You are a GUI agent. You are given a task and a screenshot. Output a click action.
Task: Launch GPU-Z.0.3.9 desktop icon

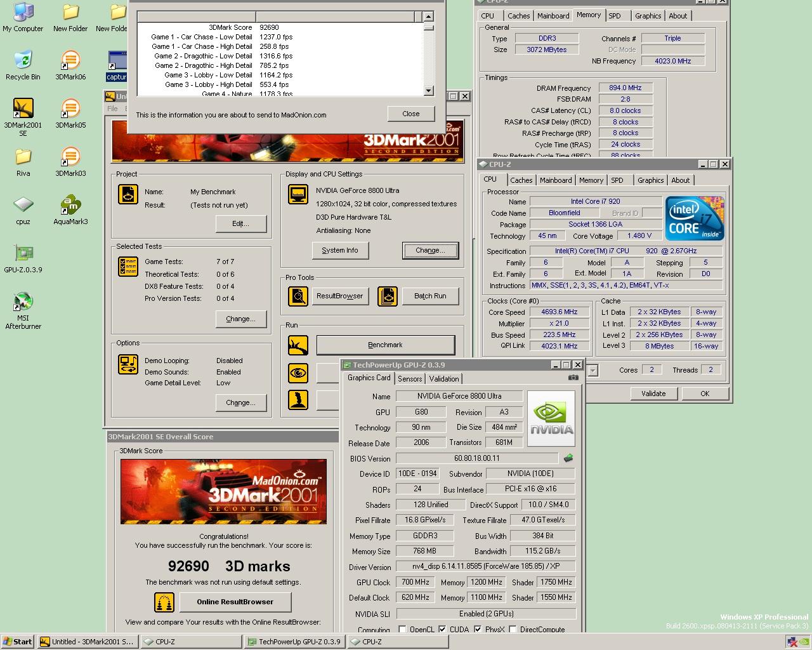tap(23, 258)
